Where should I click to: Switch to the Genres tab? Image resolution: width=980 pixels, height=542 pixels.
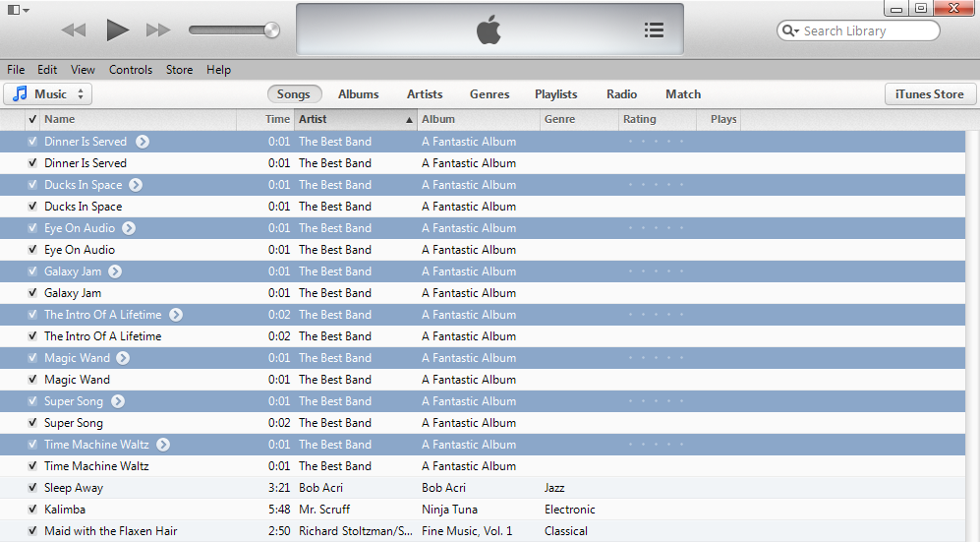[490, 93]
